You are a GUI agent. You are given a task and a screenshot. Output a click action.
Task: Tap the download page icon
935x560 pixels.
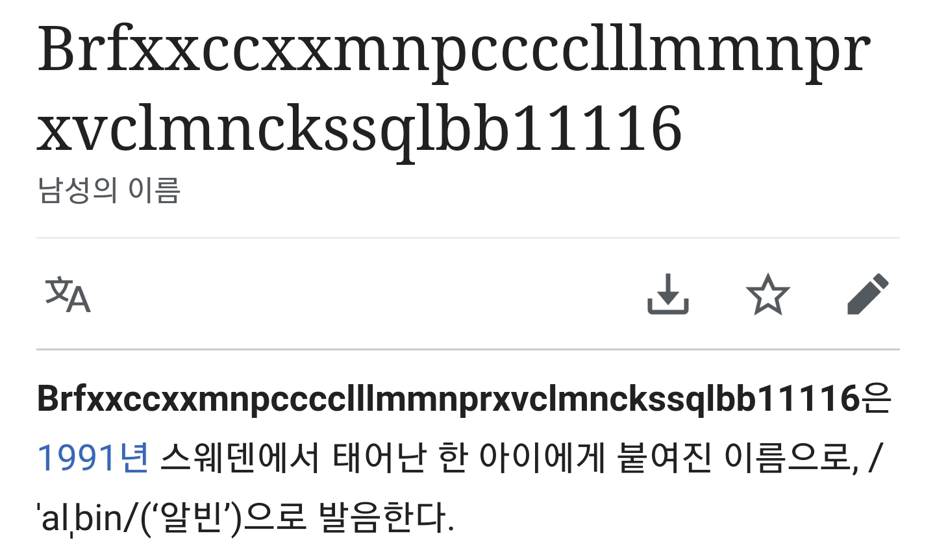pos(668,294)
